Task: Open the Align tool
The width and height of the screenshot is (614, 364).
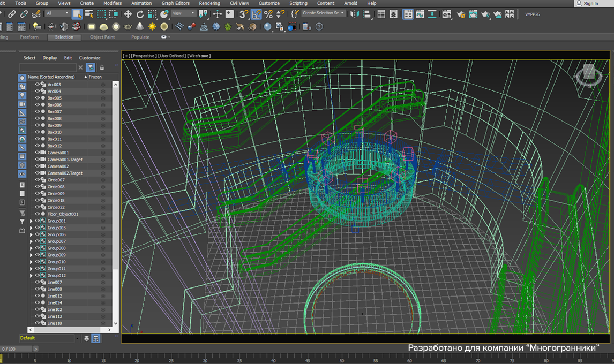Action: (366, 14)
